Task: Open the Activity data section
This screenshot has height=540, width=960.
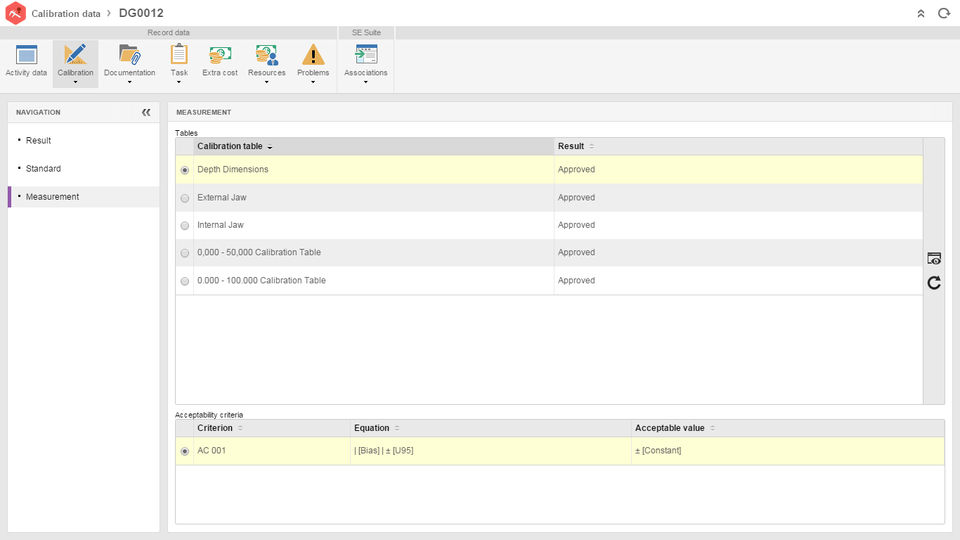Action: pos(26,56)
